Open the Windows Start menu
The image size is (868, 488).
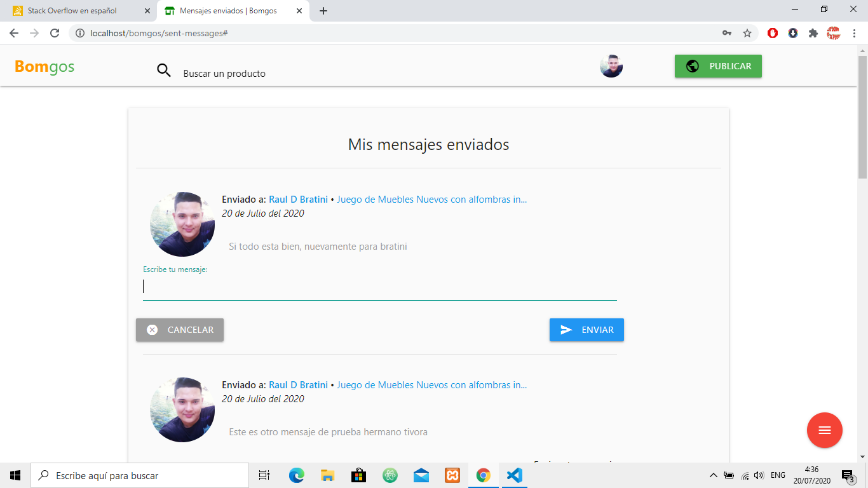(x=15, y=475)
